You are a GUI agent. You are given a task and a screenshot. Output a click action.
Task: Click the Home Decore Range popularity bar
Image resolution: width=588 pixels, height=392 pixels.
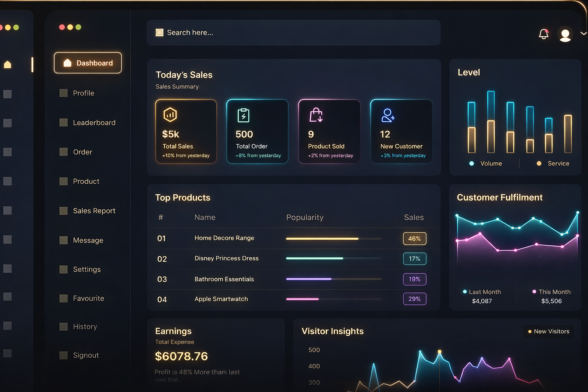coord(334,238)
